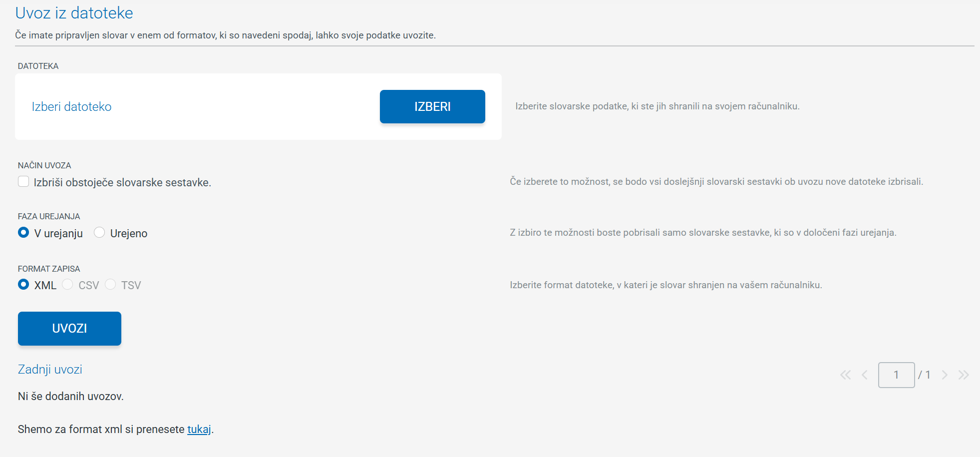Go to previous page using left chevron
The image size is (980, 457).
point(864,375)
